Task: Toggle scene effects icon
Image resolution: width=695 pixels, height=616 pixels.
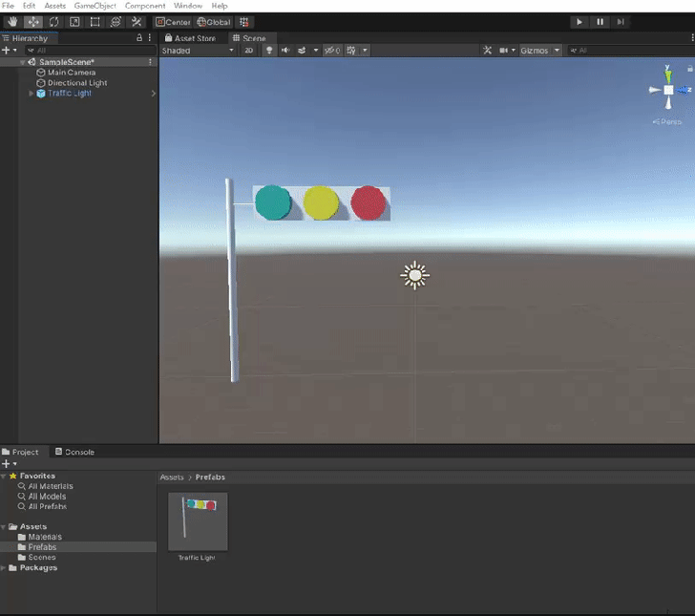Action: (x=302, y=50)
